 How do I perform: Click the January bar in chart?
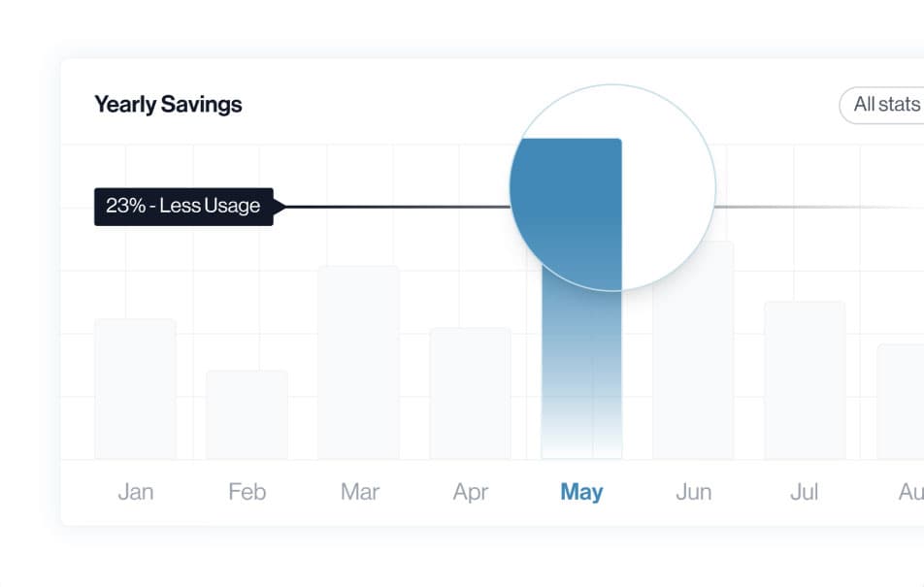[136, 389]
